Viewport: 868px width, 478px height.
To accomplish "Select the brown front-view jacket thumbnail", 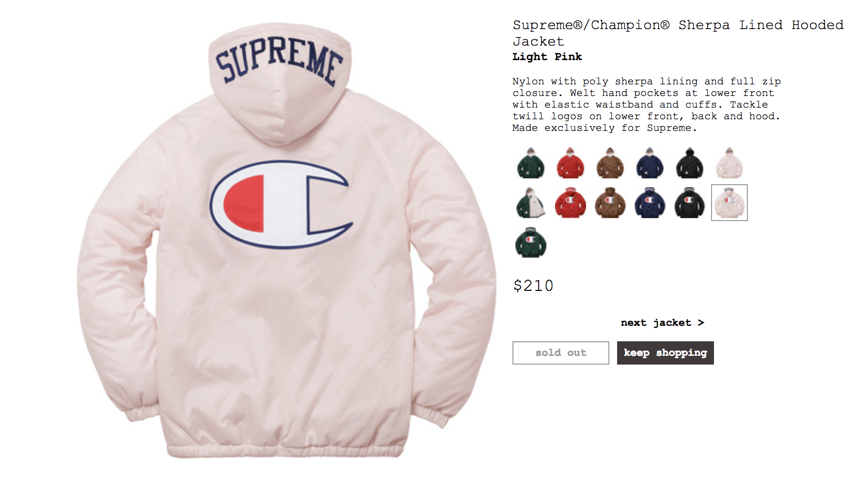I will [610, 163].
